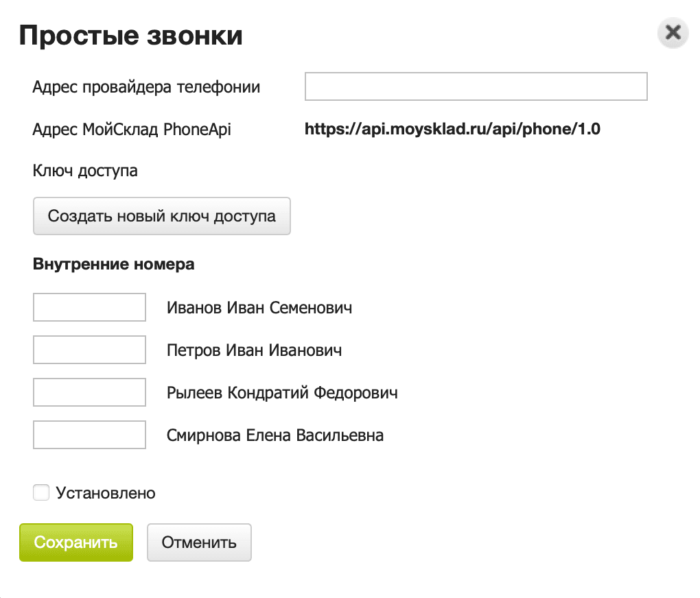The width and height of the screenshot is (700, 598).
Task: Click the Создать новый ключ доступа button
Action: (162, 216)
